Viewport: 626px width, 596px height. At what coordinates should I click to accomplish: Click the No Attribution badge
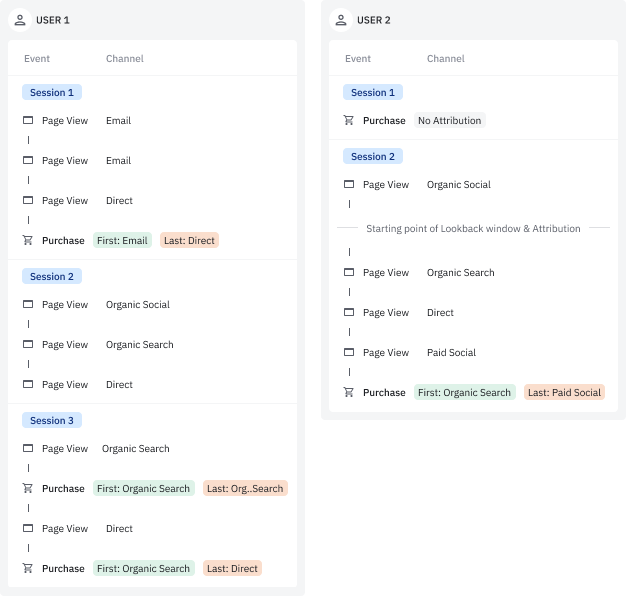point(449,121)
